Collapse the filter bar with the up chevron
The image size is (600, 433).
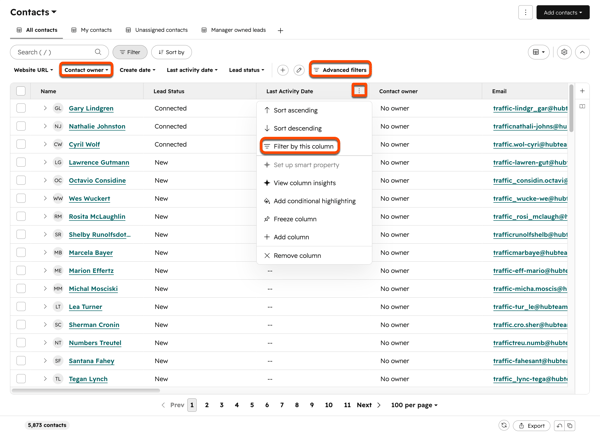pos(582,52)
